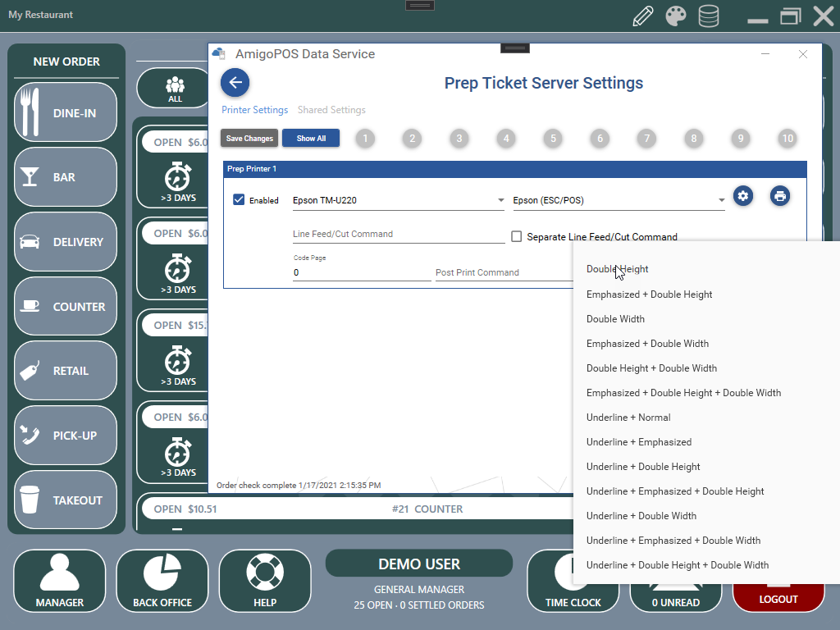This screenshot has width=840, height=630.
Task: Select Underline + Emphasized from list
Action: pos(639,442)
